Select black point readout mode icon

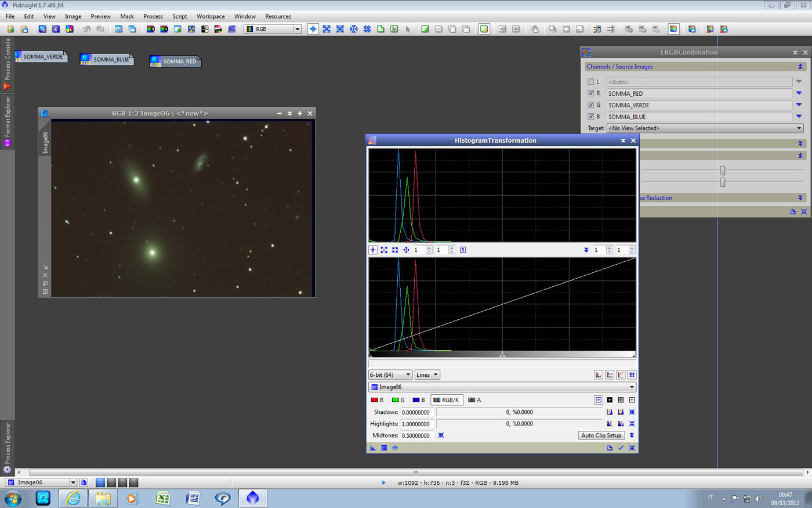610,400
